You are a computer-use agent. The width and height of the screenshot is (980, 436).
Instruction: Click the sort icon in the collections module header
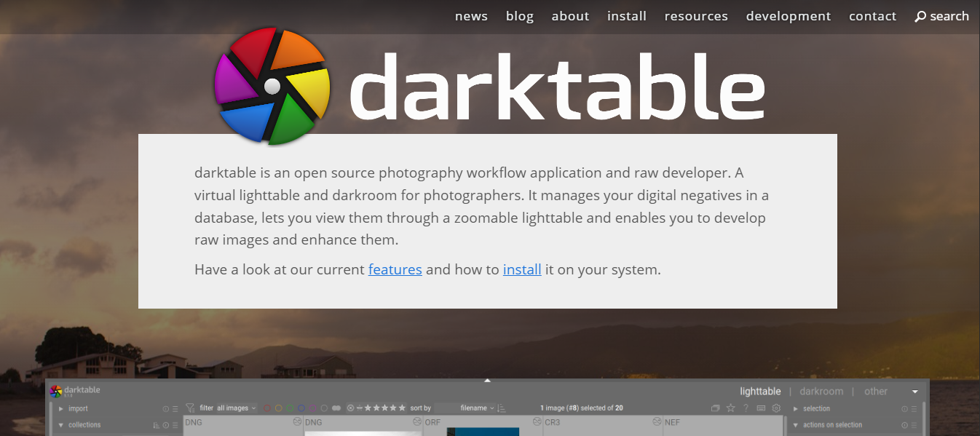coord(156,425)
